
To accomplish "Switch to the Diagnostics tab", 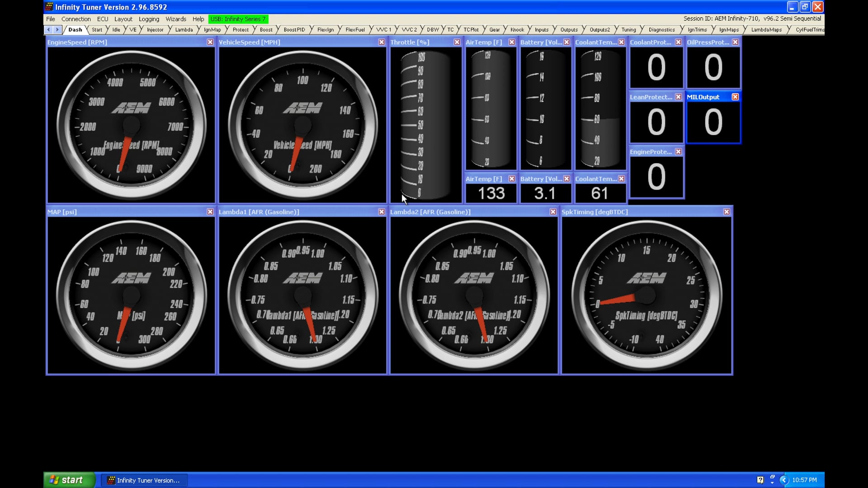I will point(661,29).
